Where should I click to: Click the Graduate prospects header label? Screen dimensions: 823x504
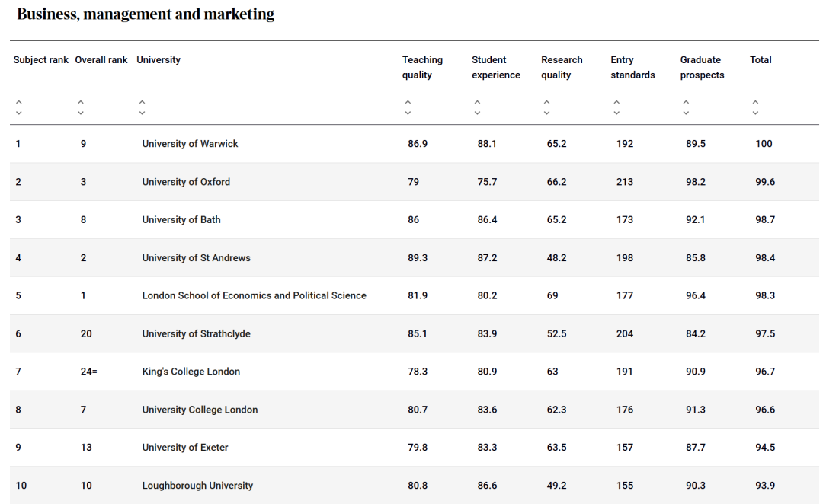[x=703, y=67]
